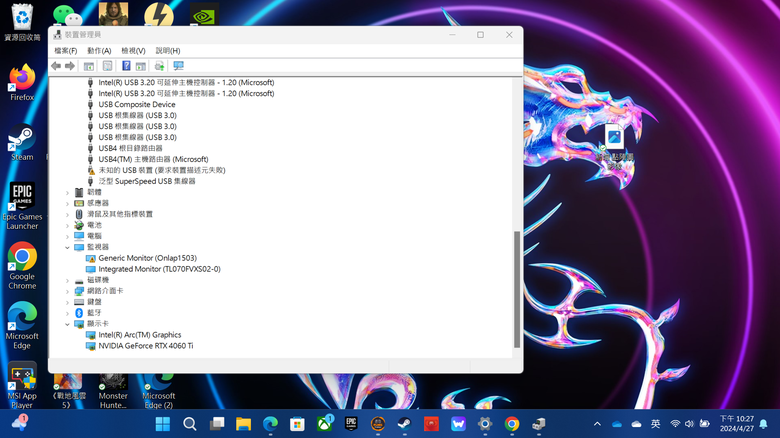
Task: Show hidden system tray icons
Action: point(597,424)
